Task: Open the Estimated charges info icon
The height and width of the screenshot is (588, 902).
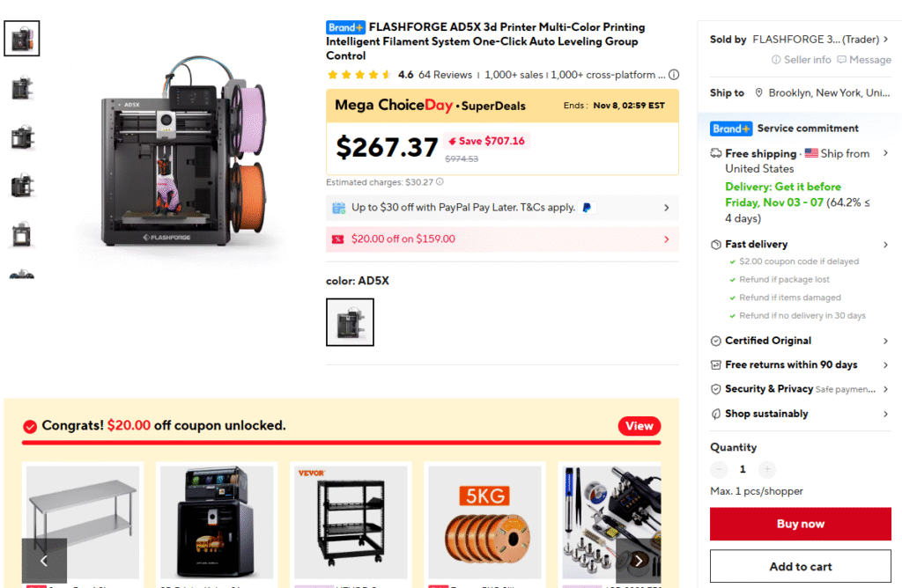Action: [440, 182]
